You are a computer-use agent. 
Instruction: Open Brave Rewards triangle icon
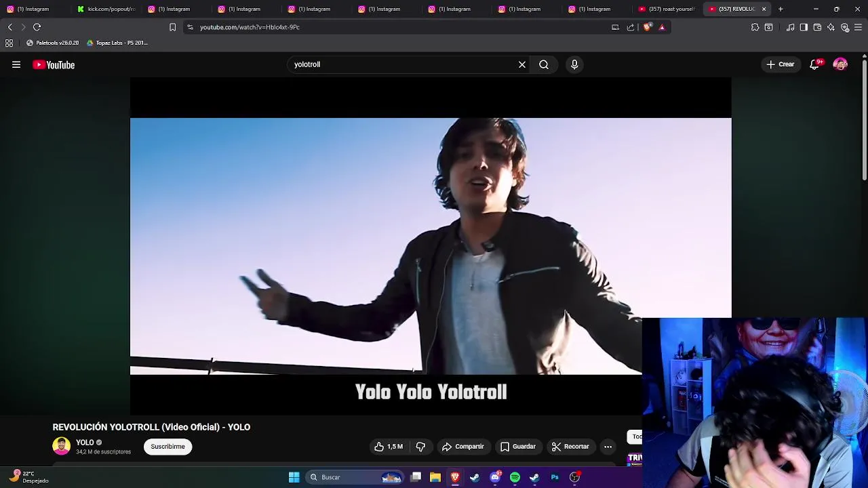click(662, 27)
